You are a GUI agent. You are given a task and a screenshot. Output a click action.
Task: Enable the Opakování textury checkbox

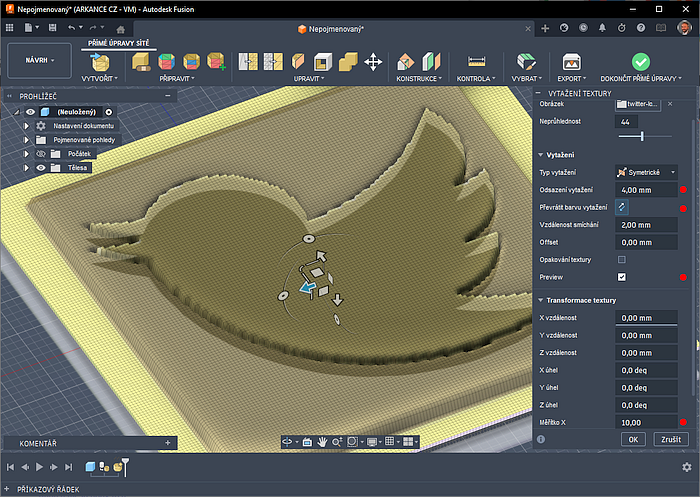[x=622, y=259]
